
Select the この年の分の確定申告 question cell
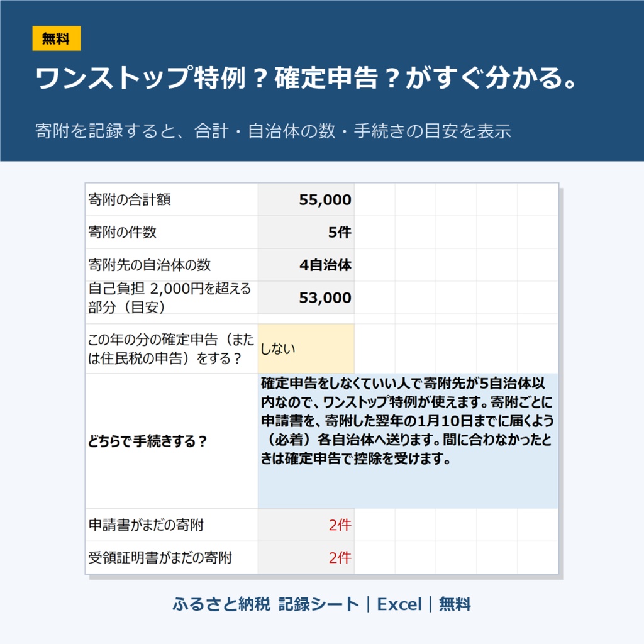(171, 348)
